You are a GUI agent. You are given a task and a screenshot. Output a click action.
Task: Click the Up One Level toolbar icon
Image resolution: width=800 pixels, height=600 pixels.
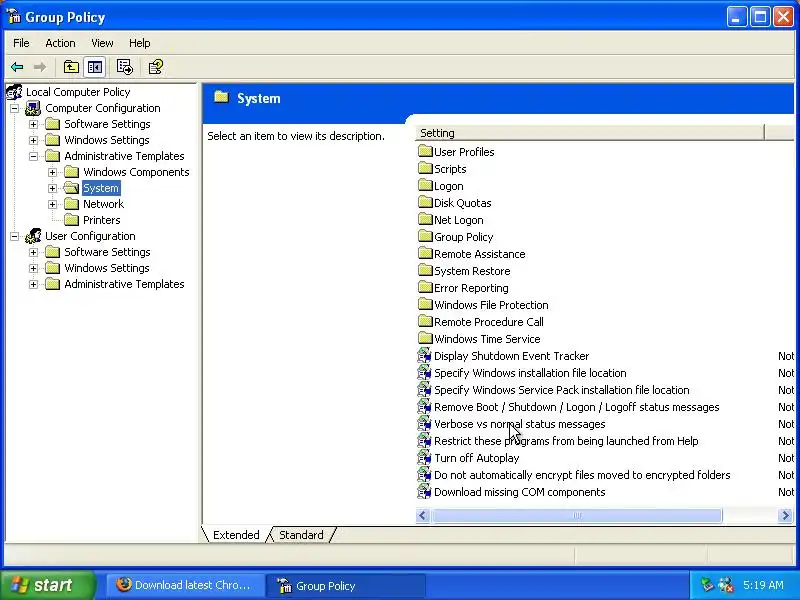click(71, 67)
